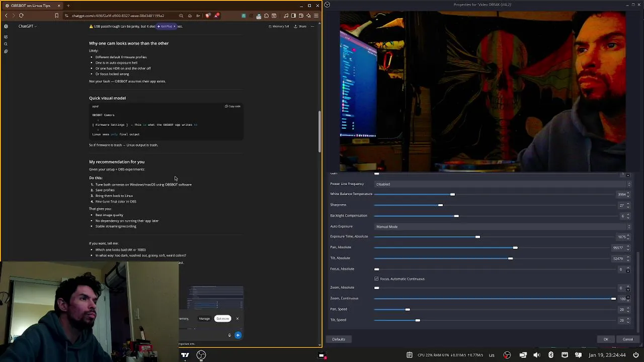Open the ChatGPT model selector dropdown
The height and width of the screenshot is (362, 644).
(x=27, y=26)
